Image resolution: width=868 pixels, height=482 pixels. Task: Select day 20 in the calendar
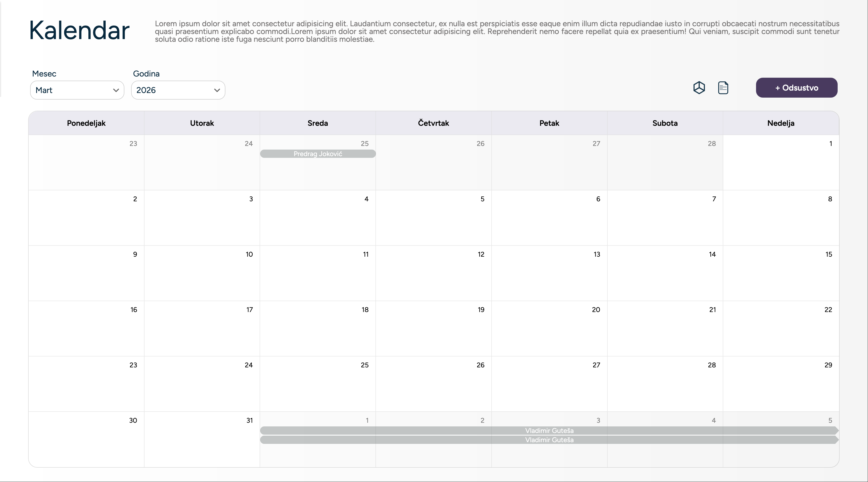(549, 328)
